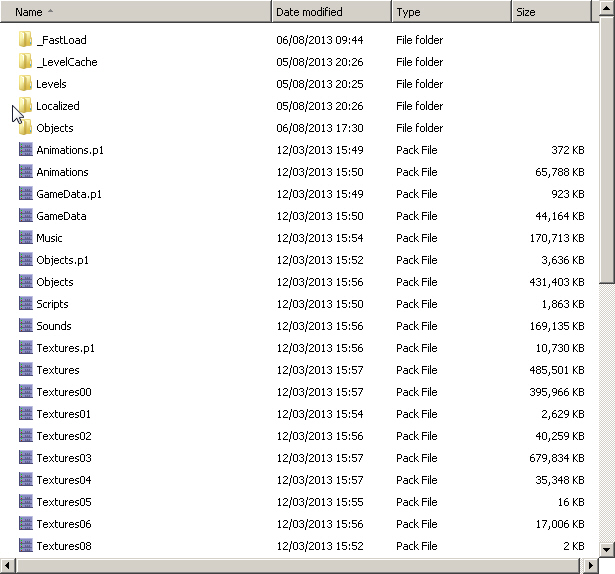Select the Scripts file name
The height and width of the screenshot is (574, 615).
52,304
